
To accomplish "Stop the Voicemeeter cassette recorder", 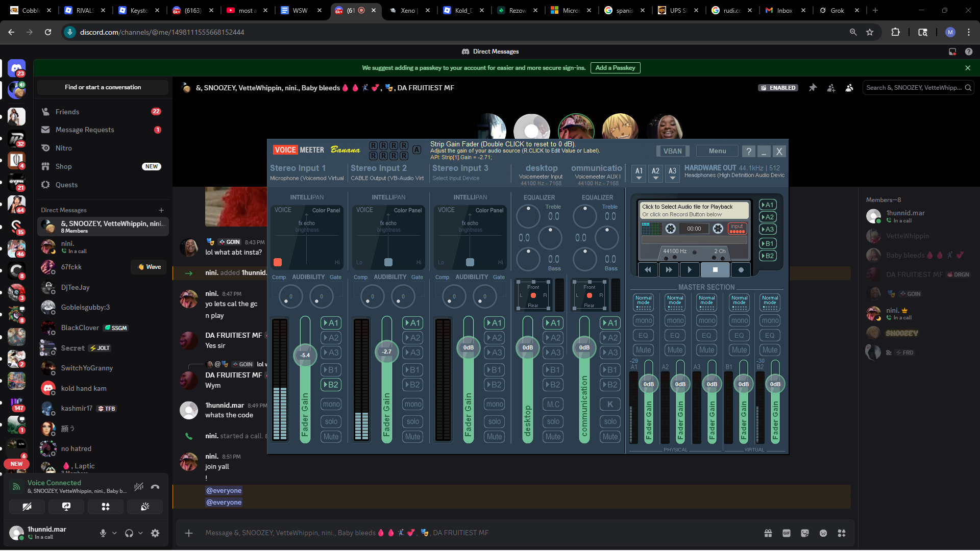I will pos(715,270).
